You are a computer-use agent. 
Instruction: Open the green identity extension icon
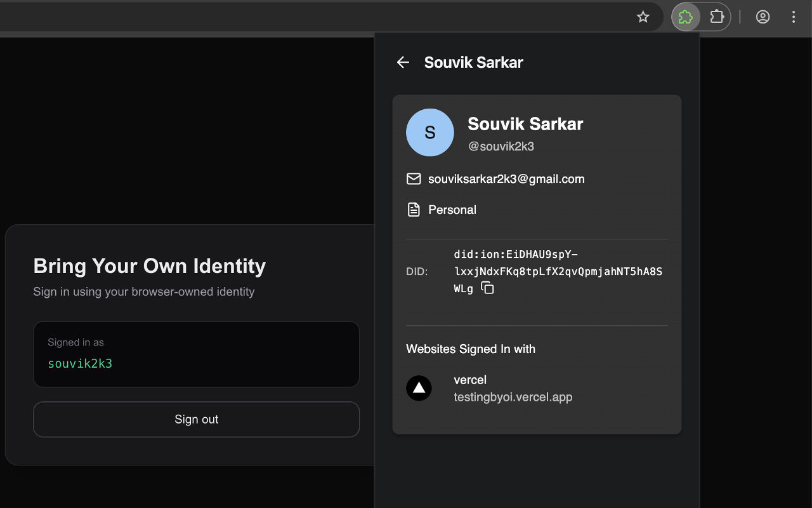[686, 17]
